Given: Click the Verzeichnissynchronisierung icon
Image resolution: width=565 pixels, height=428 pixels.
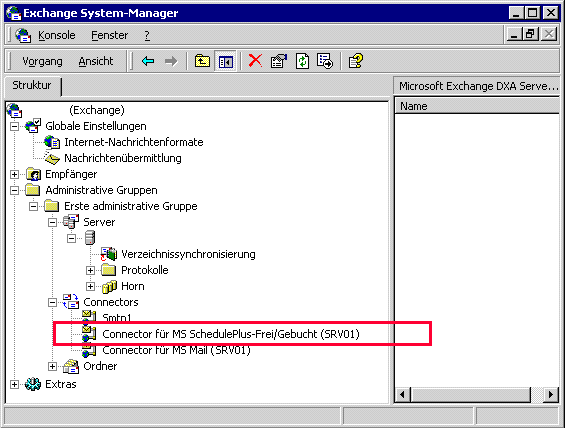Looking at the screenshot, I should pyautogui.click(x=109, y=254).
